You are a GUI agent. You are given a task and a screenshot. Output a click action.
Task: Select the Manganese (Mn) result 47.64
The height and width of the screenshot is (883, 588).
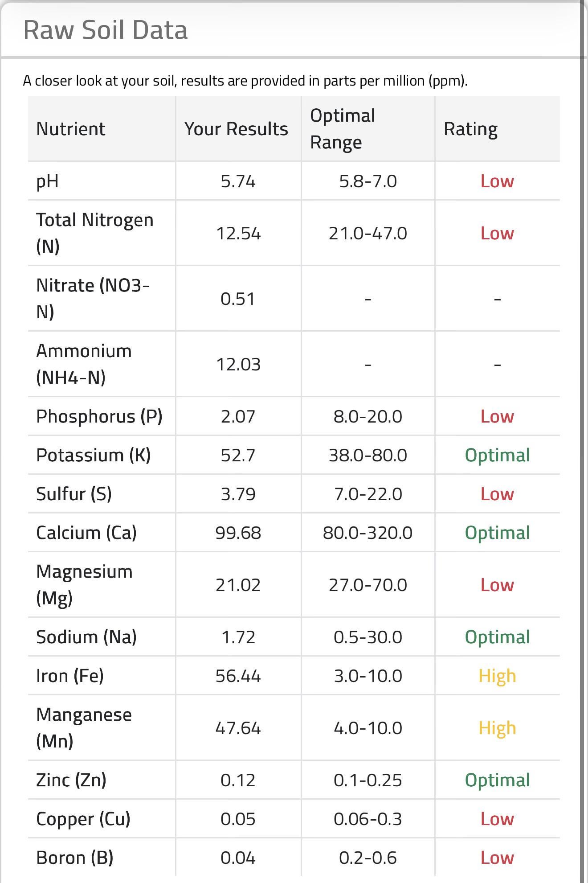click(238, 728)
